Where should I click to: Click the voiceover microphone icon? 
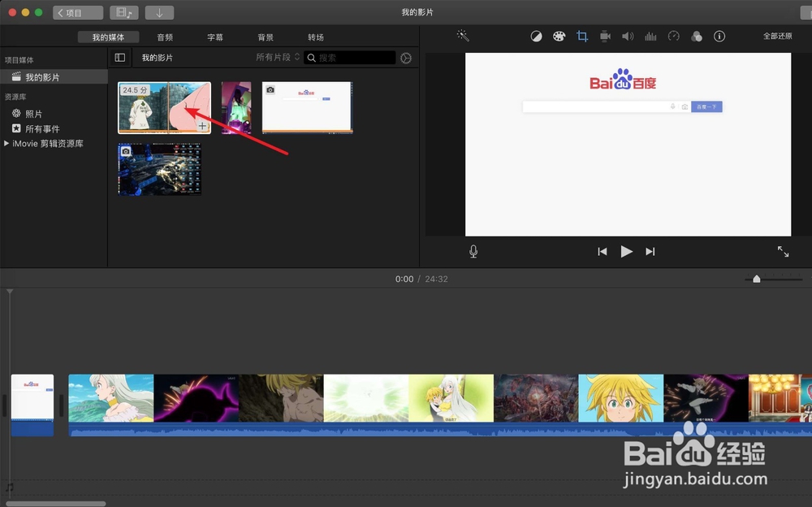pos(473,251)
